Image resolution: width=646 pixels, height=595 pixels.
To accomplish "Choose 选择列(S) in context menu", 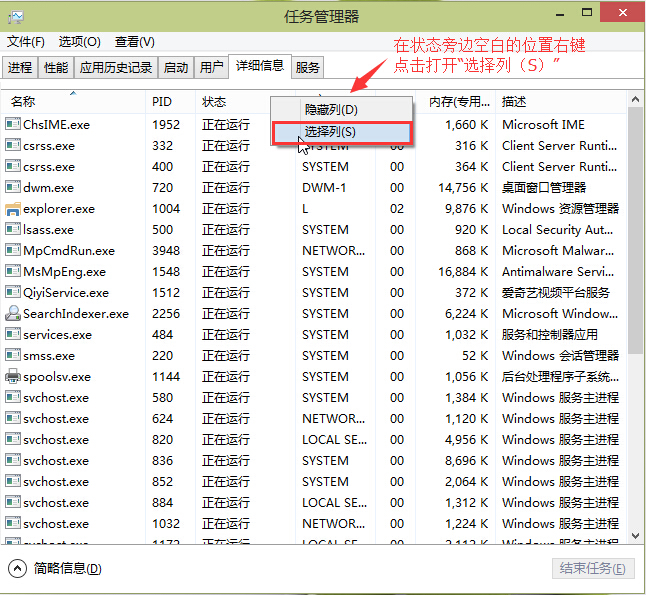I will pyautogui.click(x=330, y=132).
